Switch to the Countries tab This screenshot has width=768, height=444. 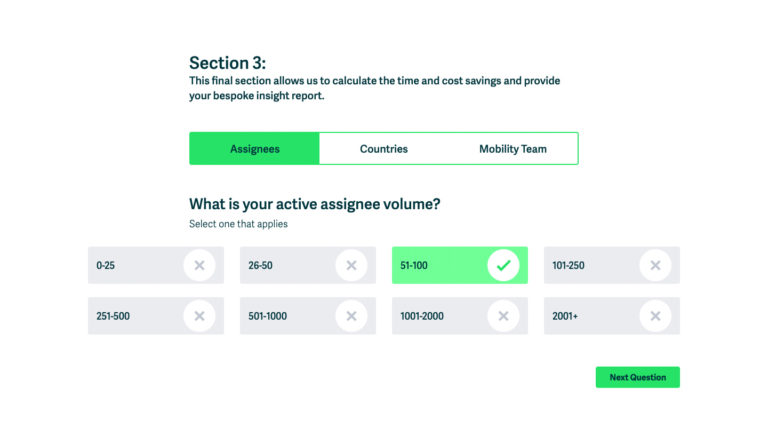pyautogui.click(x=384, y=148)
